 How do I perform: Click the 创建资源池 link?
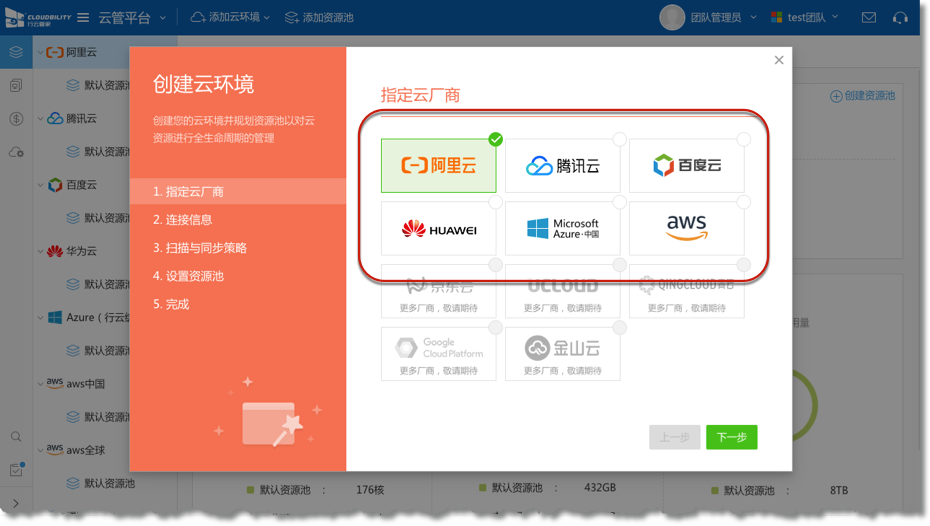tap(862, 95)
